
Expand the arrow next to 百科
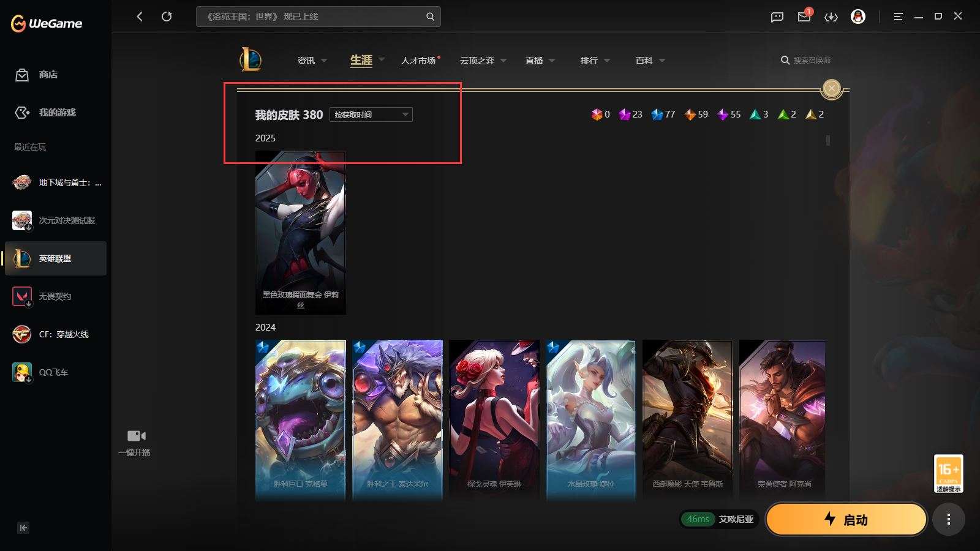coord(662,61)
